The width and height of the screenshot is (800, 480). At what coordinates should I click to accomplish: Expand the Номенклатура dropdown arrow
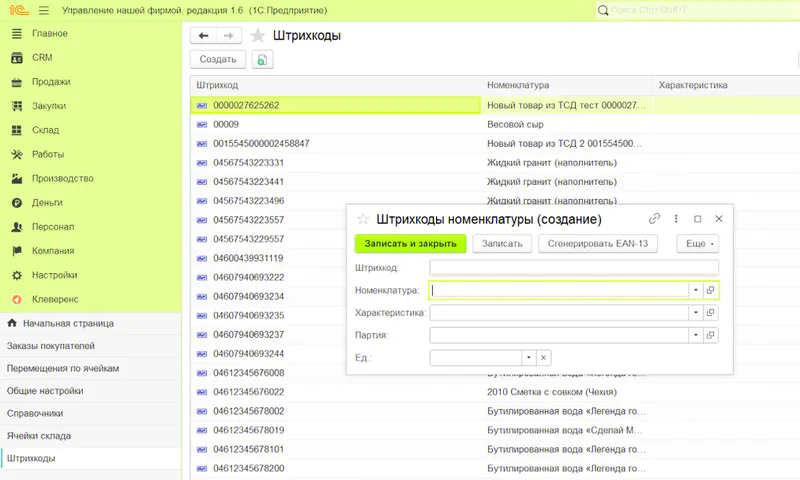(x=695, y=290)
